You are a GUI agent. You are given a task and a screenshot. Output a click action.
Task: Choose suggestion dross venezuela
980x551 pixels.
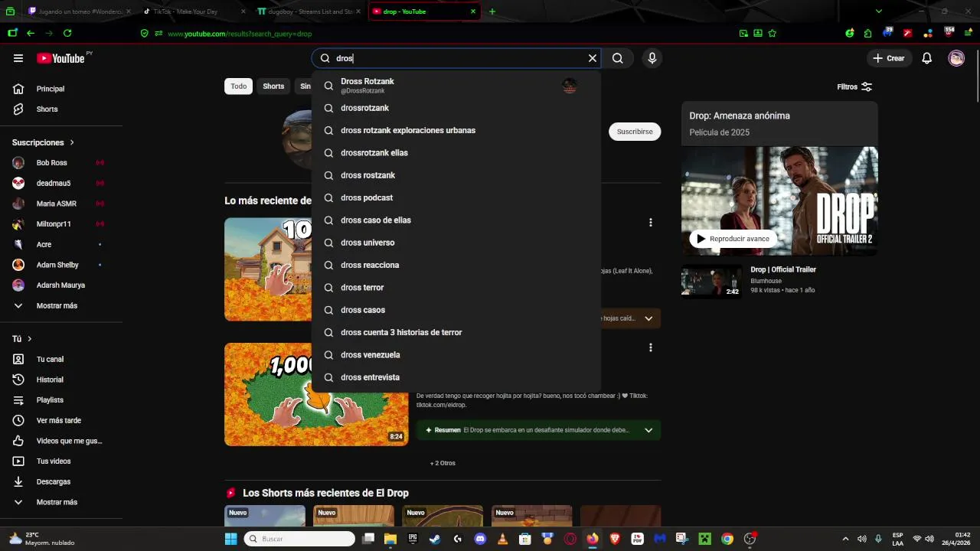point(456,355)
